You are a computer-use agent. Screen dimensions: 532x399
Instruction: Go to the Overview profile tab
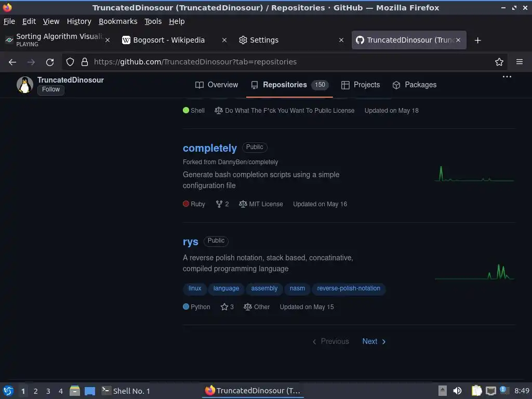tap(217, 85)
